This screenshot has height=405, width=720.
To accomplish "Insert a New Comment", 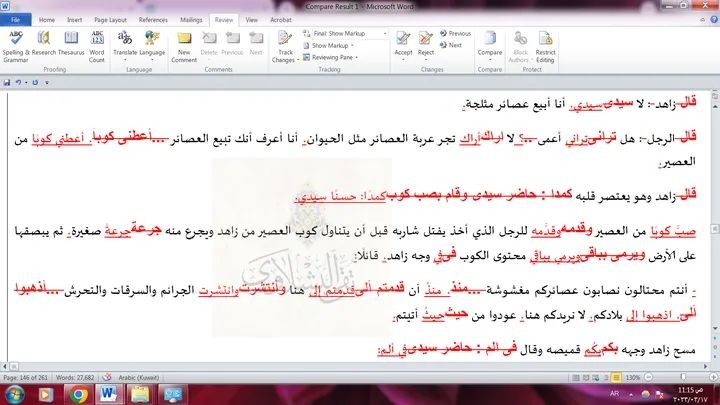I will click(184, 47).
